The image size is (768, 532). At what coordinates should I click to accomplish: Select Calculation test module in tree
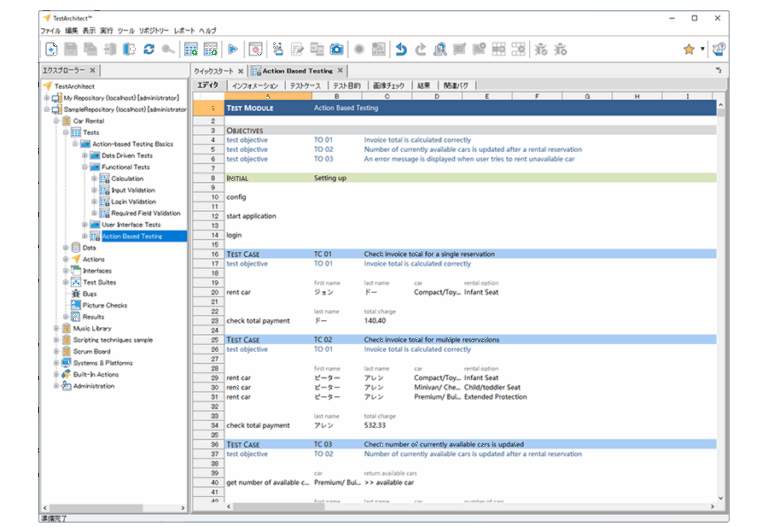point(127,179)
